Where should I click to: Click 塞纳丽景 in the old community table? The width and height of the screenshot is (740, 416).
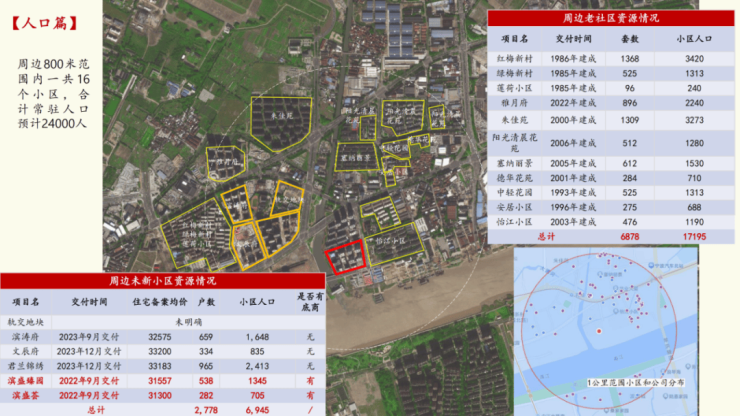(514, 163)
